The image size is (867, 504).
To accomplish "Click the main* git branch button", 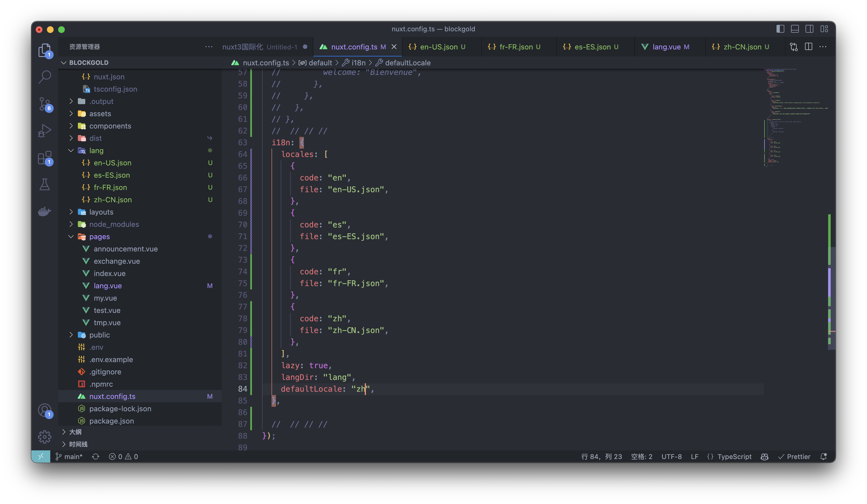I will pos(69,457).
